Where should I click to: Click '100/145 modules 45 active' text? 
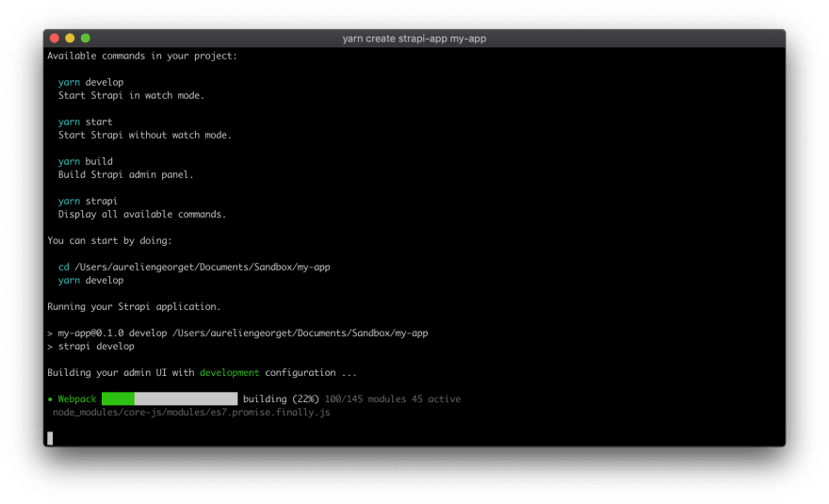coord(392,399)
